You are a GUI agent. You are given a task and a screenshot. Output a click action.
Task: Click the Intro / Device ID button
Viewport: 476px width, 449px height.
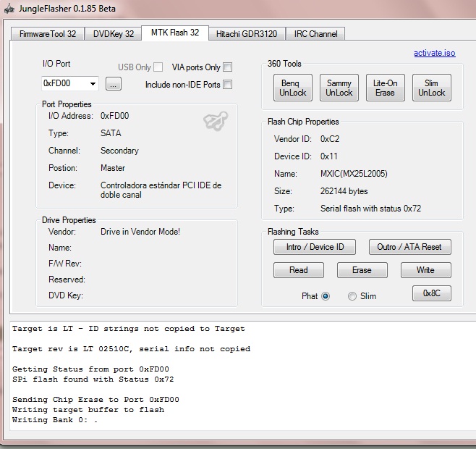click(x=314, y=247)
